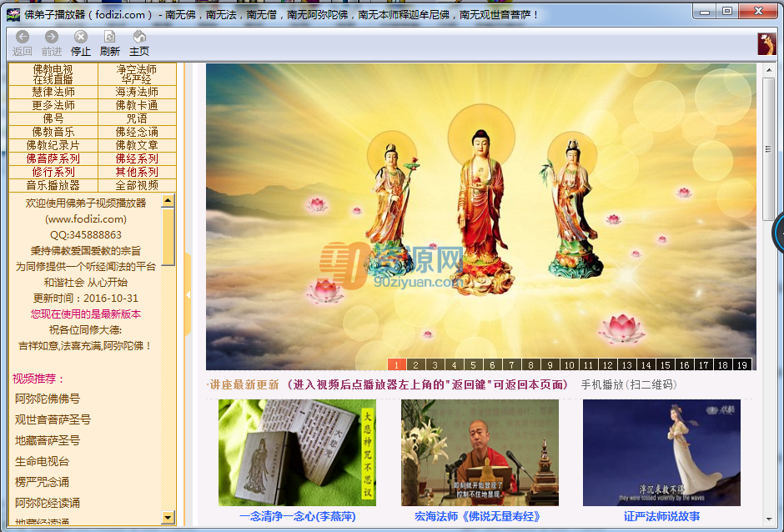Select 修行系列 category
784x532 pixels.
point(53,172)
